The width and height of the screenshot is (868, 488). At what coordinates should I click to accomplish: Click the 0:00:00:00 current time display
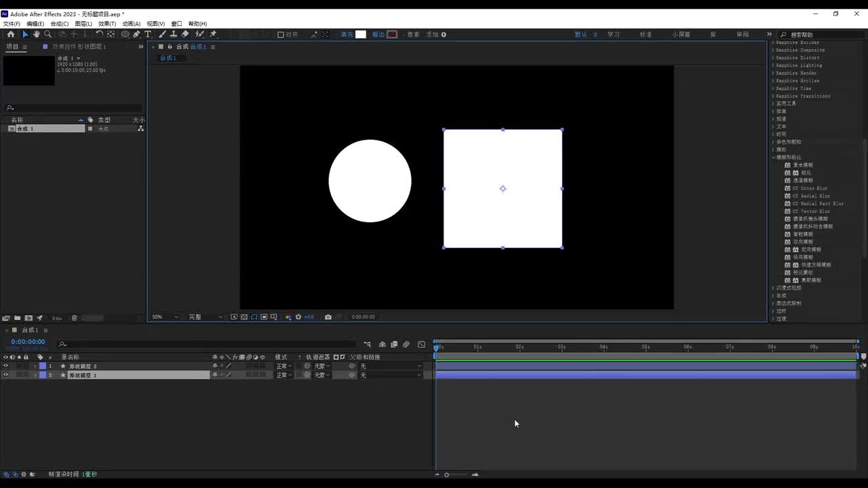(x=28, y=342)
